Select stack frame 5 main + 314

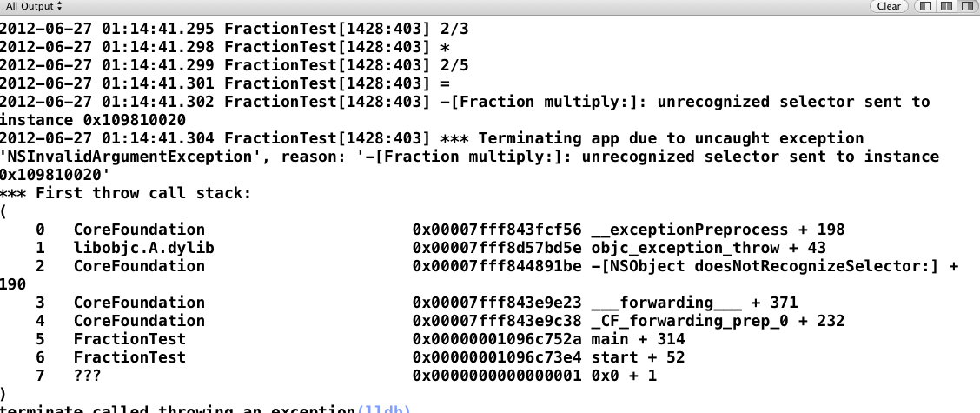pyautogui.click(x=360, y=339)
